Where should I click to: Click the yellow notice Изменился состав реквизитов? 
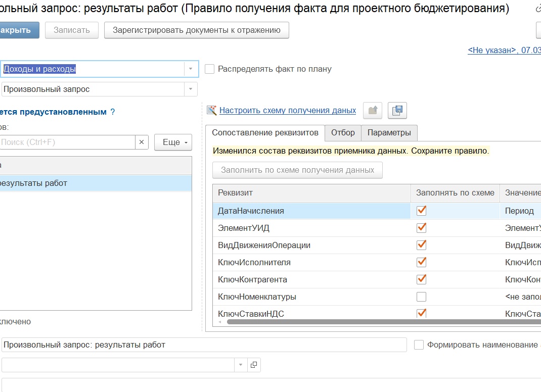(351, 151)
